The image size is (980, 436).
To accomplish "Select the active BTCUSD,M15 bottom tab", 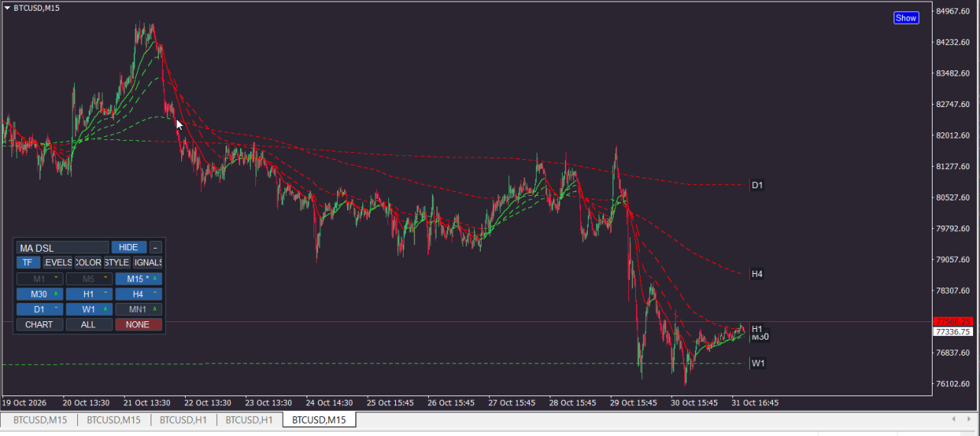I will 319,420.
